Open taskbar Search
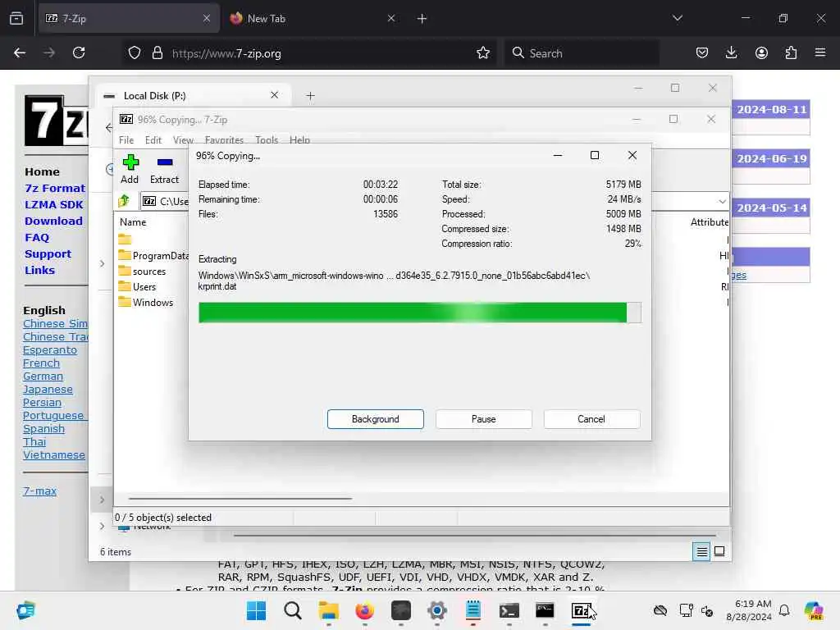840x630 pixels. coord(293,610)
